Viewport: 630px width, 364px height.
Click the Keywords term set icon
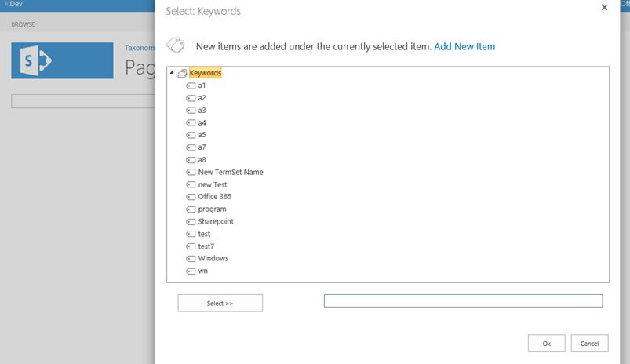[182, 73]
